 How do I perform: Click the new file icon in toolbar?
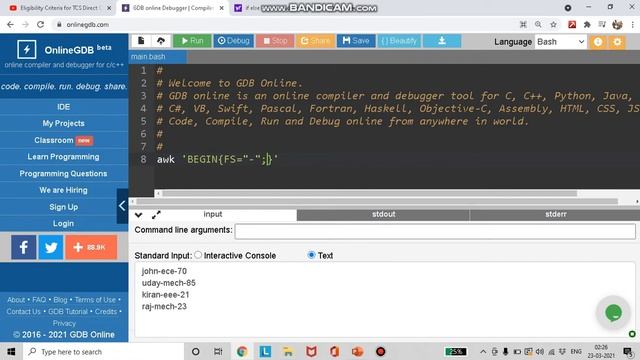tap(141, 40)
